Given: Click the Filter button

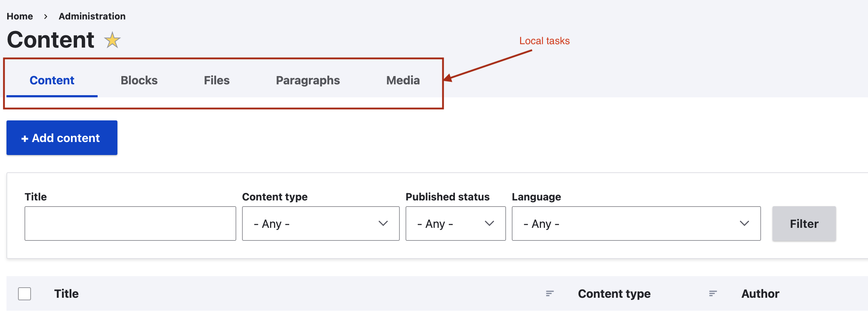Looking at the screenshot, I should tap(804, 224).
